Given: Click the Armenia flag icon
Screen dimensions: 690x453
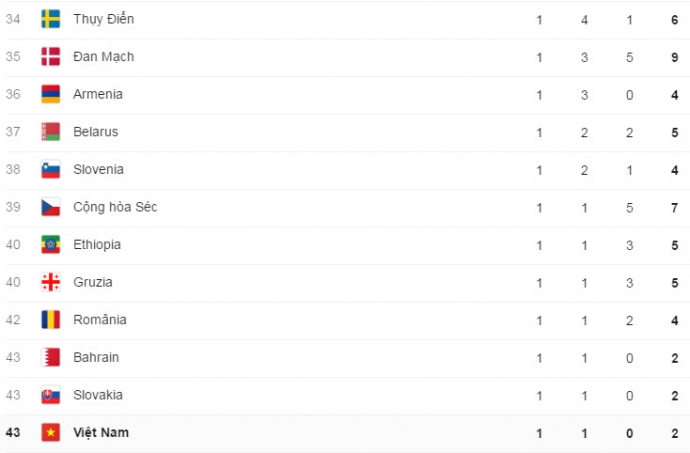Looking at the screenshot, I should tap(50, 94).
